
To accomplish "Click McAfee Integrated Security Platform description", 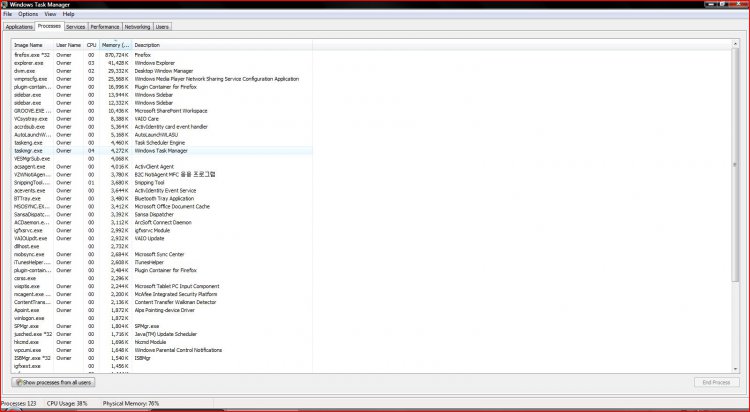I will click(x=176, y=294).
